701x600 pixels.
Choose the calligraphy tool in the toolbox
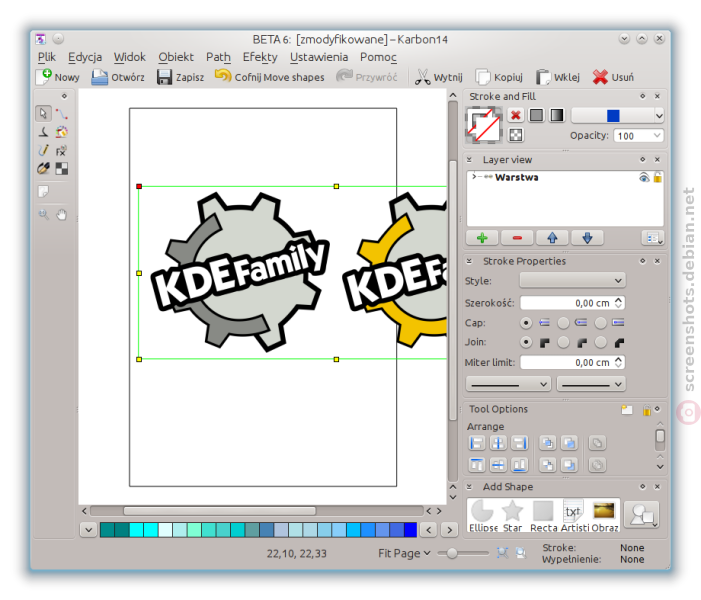(x=43, y=132)
